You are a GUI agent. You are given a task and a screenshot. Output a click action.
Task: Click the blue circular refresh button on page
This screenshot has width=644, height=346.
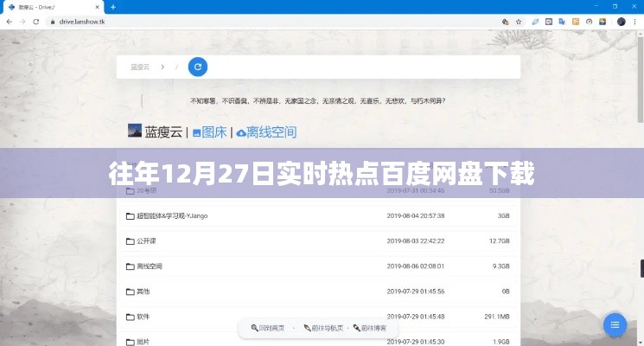pyautogui.click(x=198, y=67)
